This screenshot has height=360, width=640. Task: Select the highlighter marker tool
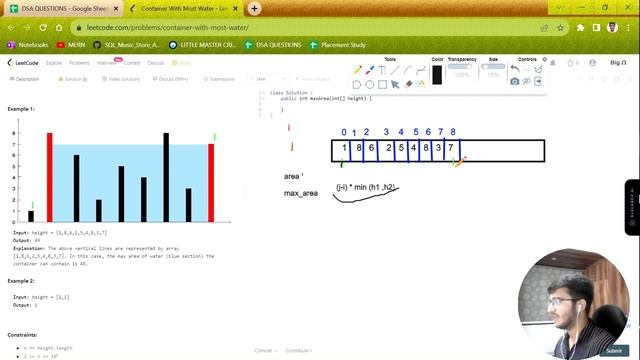click(x=370, y=70)
